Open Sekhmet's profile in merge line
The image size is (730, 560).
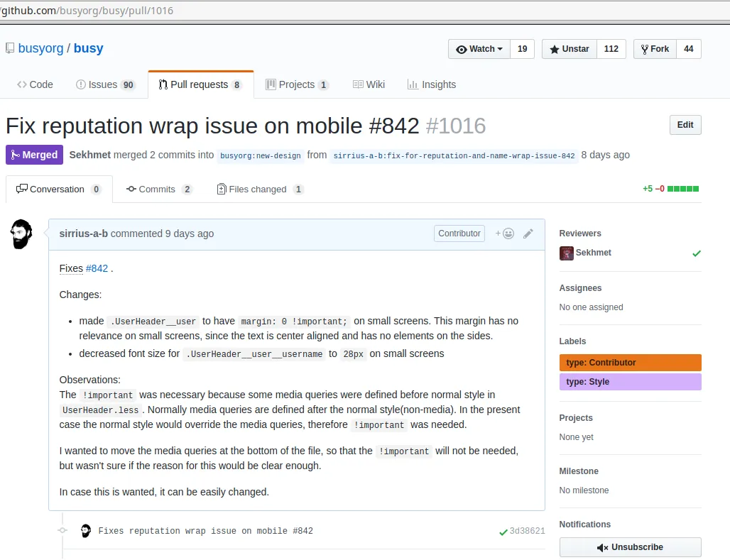[90, 155]
